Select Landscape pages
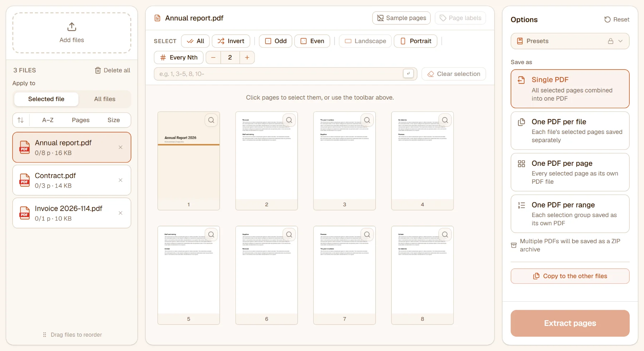 (365, 41)
